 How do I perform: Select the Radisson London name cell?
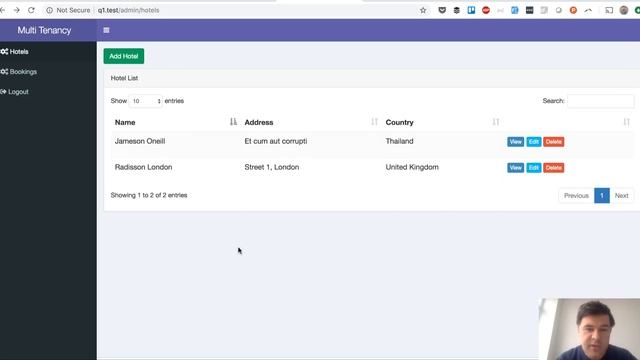143,167
